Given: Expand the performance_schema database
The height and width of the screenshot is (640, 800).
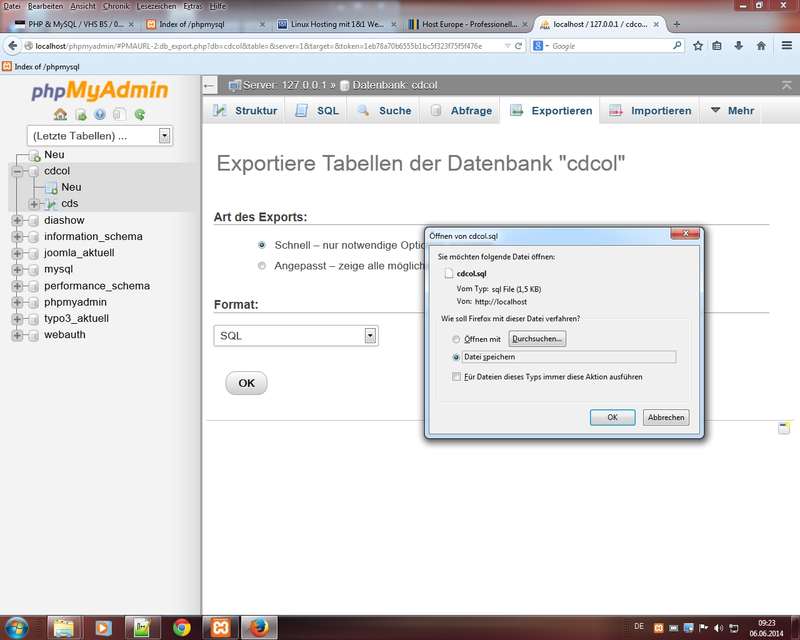Looking at the screenshot, I should tap(17, 286).
